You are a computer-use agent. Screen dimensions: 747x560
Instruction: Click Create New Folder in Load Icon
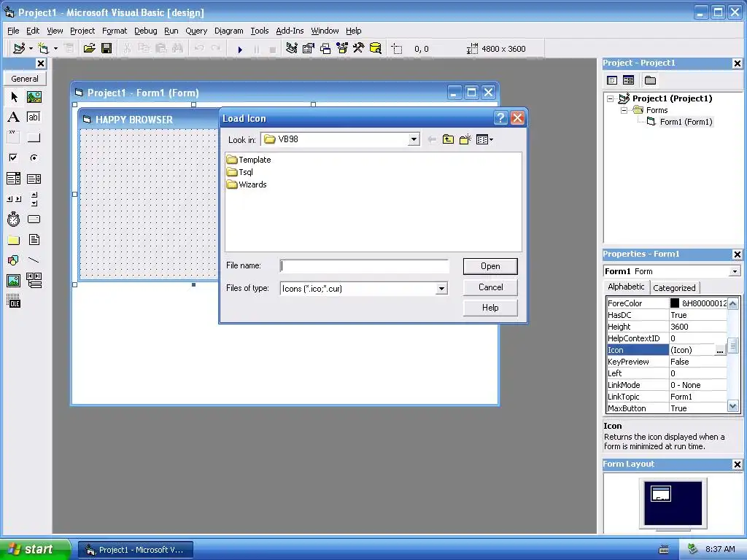pyautogui.click(x=465, y=139)
